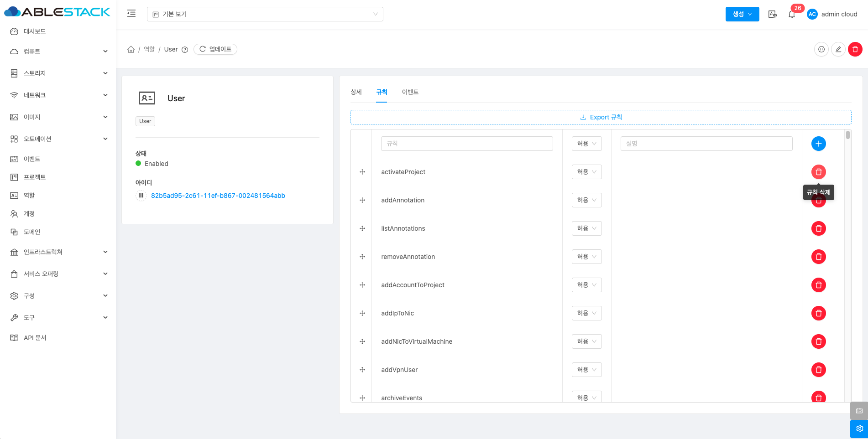Collapse sidebar with the menu fold icon

pos(131,14)
